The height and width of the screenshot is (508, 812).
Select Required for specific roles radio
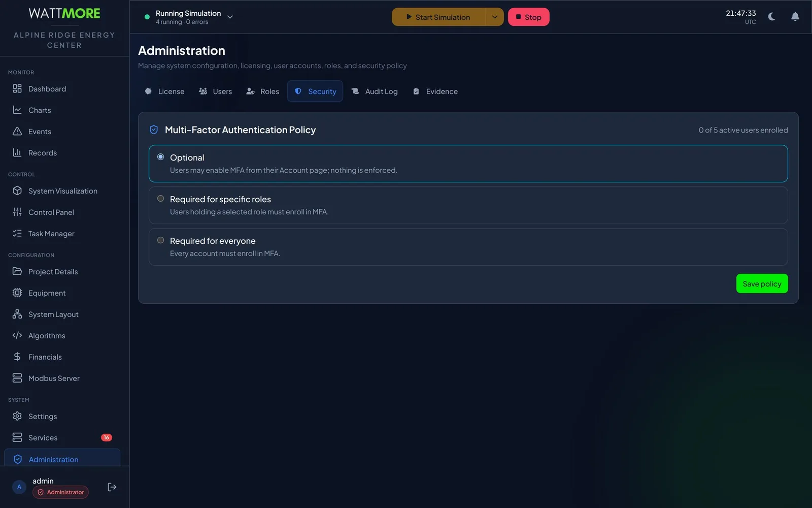(x=160, y=199)
